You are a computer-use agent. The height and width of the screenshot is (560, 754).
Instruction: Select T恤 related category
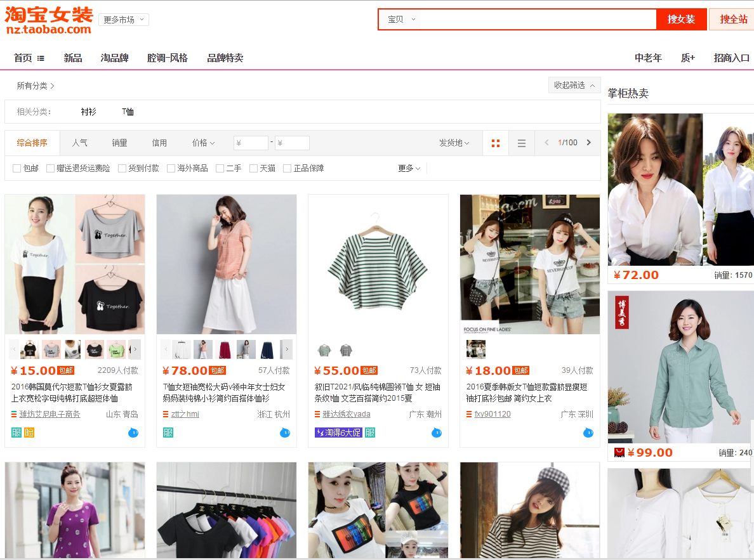coord(128,112)
